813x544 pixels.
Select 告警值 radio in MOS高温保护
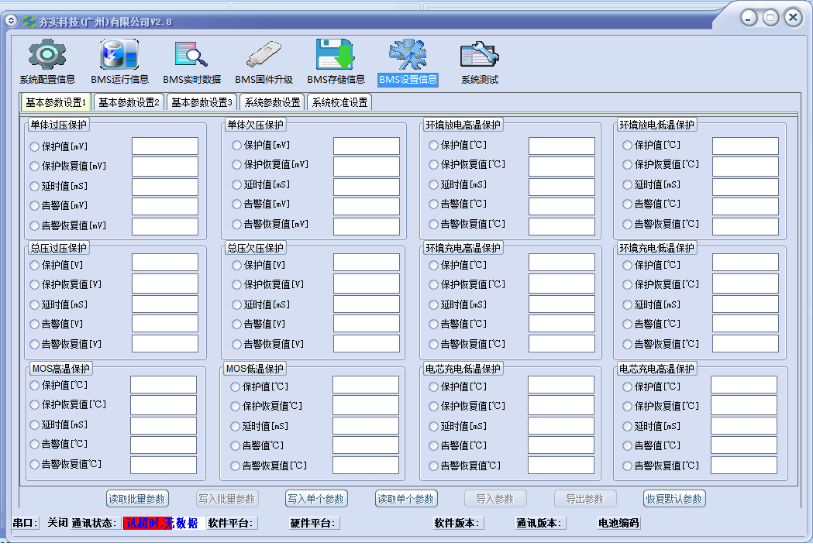click(35, 444)
